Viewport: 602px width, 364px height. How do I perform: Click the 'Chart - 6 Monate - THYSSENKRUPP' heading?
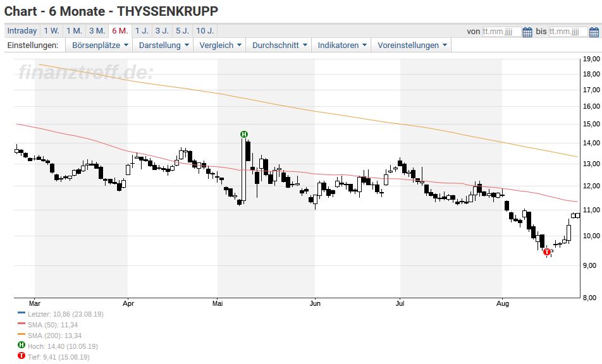coord(111,11)
